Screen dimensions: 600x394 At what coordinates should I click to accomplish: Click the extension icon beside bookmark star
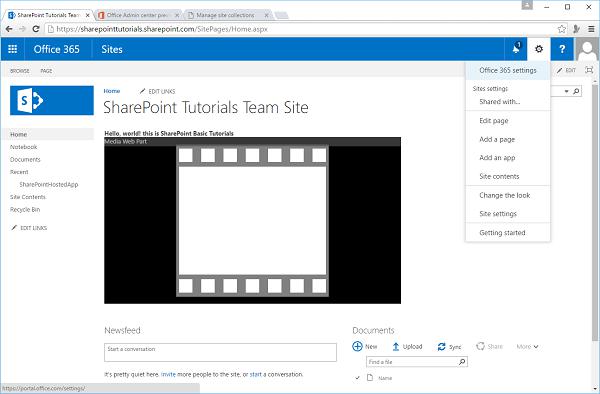coord(576,29)
